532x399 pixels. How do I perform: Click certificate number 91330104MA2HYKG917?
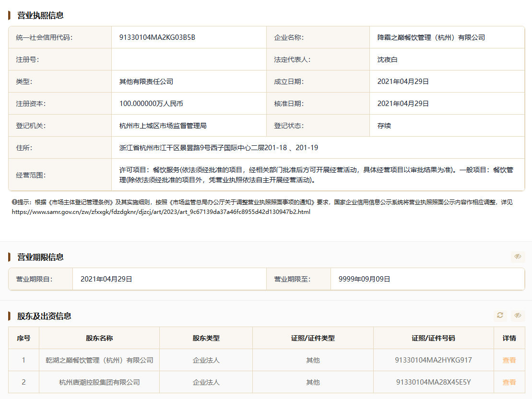click(433, 360)
